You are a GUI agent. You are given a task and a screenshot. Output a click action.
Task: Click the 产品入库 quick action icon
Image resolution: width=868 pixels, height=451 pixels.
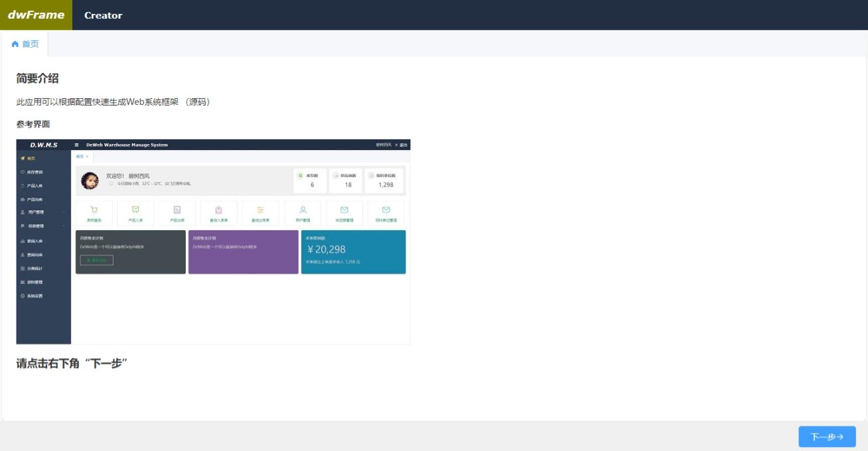[135, 210]
